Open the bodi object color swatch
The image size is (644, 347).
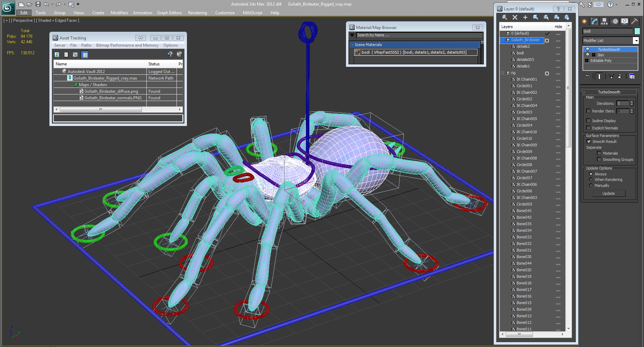[x=637, y=31]
